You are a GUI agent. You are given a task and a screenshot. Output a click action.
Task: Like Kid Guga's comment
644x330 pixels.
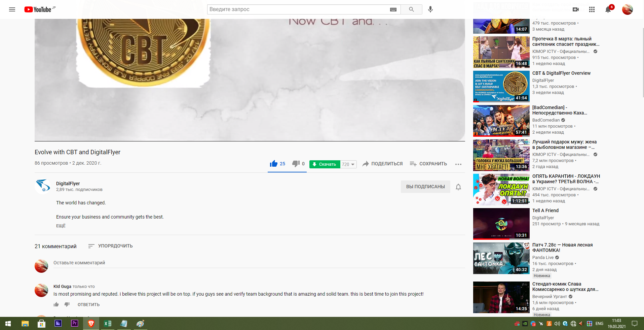(56, 304)
